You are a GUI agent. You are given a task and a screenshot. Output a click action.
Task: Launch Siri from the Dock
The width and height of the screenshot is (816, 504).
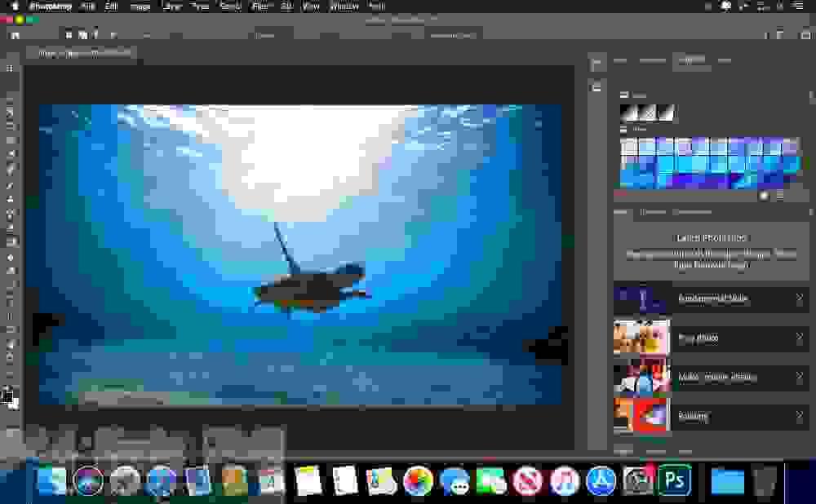click(88, 480)
